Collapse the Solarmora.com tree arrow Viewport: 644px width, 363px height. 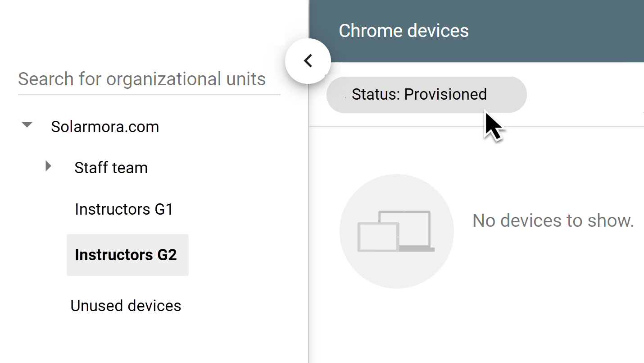(x=27, y=125)
